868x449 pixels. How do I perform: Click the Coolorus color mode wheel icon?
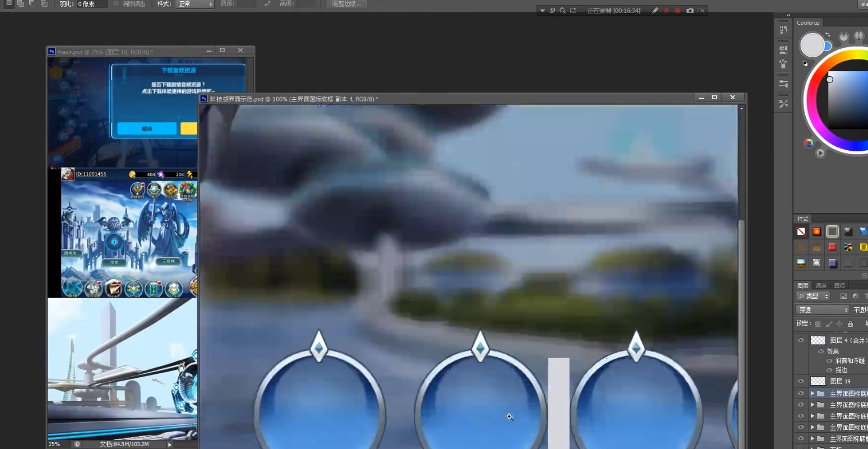[809, 143]
